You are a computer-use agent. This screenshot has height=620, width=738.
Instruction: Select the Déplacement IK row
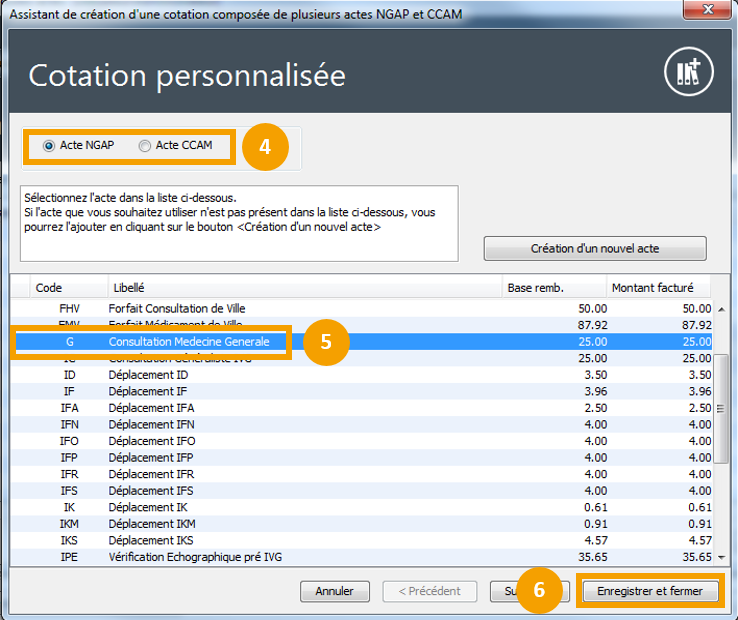[361, 507]
